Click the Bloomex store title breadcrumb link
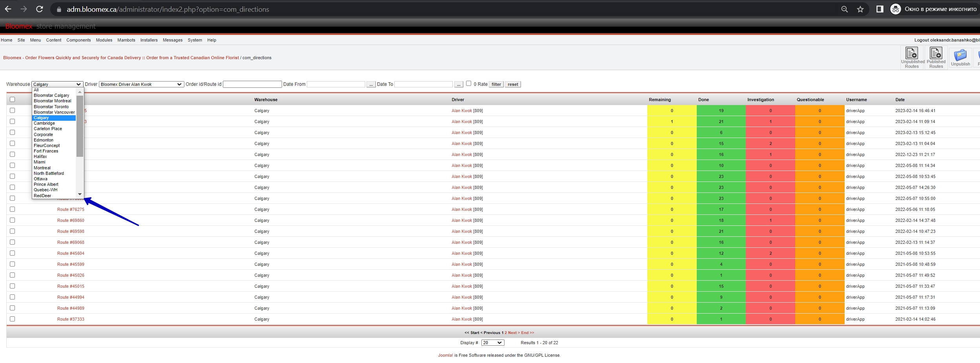The image size is (980, 363). [x=121, y=58]
